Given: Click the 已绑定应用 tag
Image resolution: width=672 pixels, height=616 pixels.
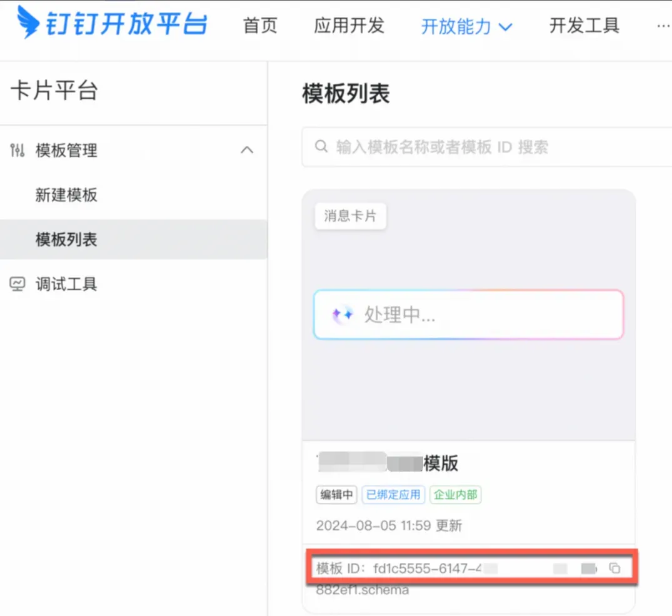Looking at the screenshot, I should coord(393,495).
